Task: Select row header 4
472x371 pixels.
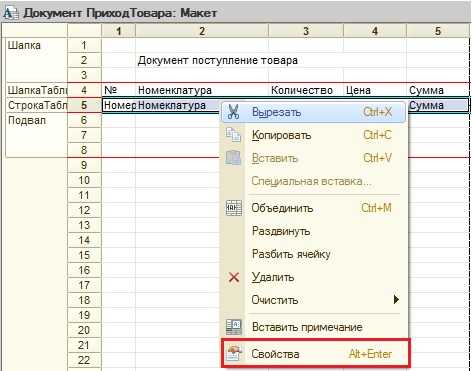Action: coord(84,90)
